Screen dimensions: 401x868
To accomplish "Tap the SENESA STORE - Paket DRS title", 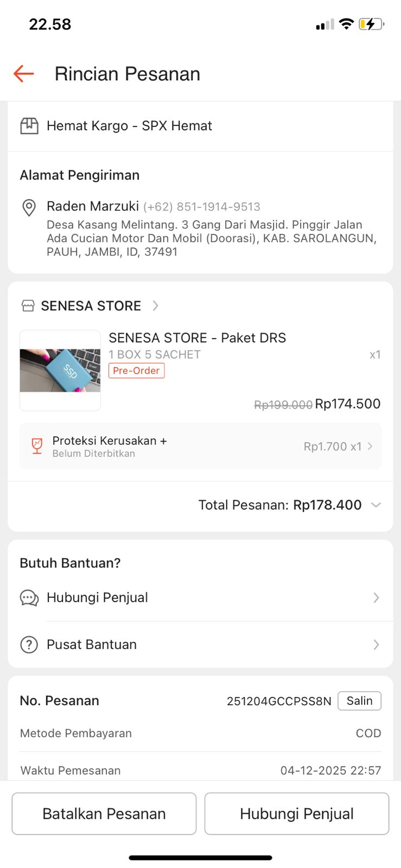I will [x=198, y=338].
